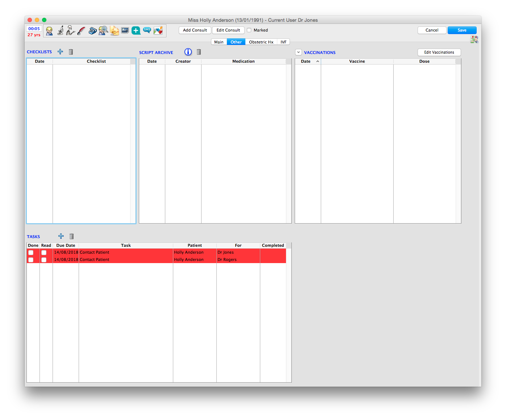
Task: Delete selected task with Tasks trash icon
Action: coord(71,236)
